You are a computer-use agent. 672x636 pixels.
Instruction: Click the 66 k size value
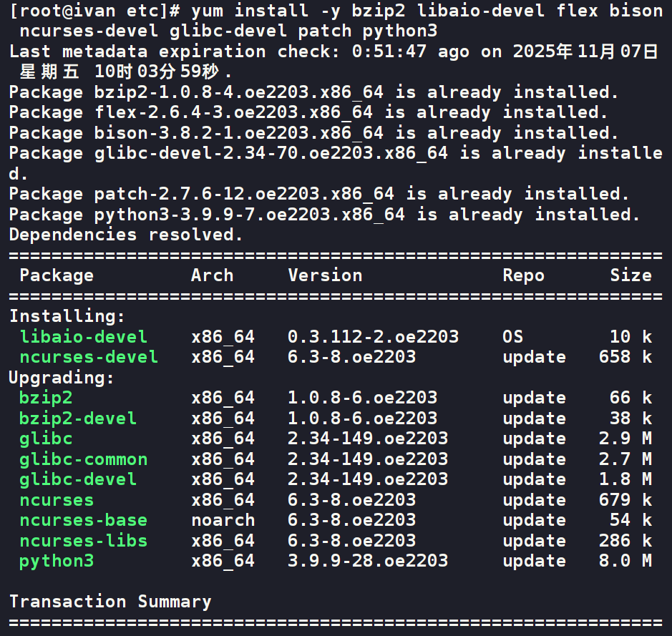[631, 398]
